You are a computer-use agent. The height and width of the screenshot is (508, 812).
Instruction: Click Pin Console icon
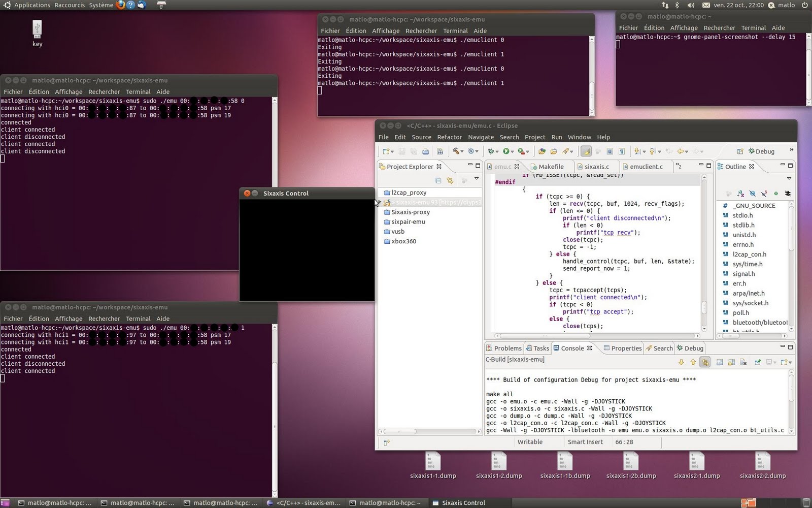point(758,362)
